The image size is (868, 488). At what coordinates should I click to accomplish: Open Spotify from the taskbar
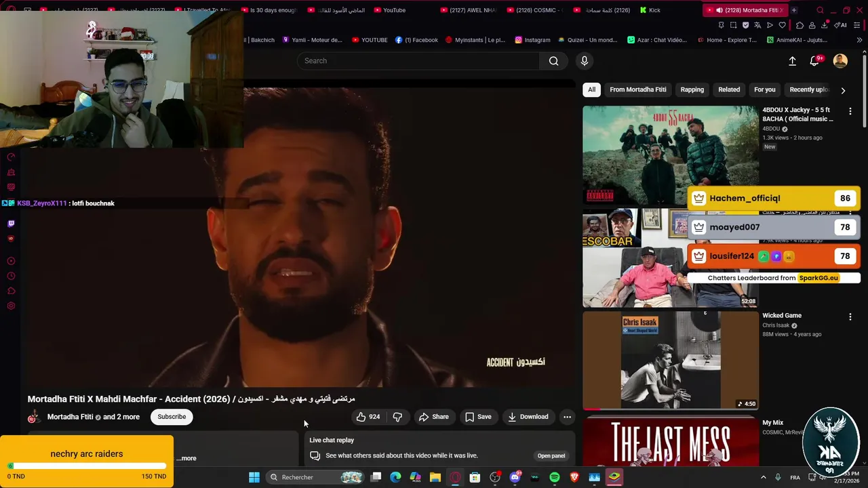[555, 477]
